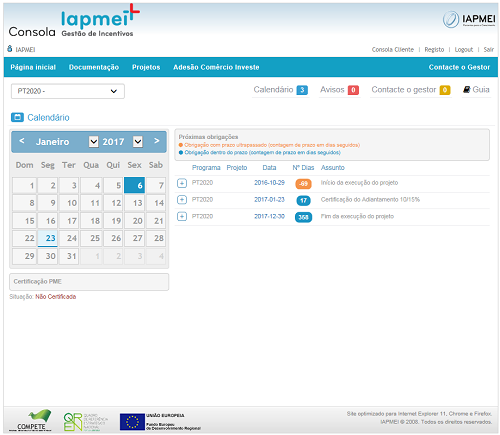Click the Logout link
Viewport: 500px width, 435px height.
pyautogui.click(x=464, y=50)
